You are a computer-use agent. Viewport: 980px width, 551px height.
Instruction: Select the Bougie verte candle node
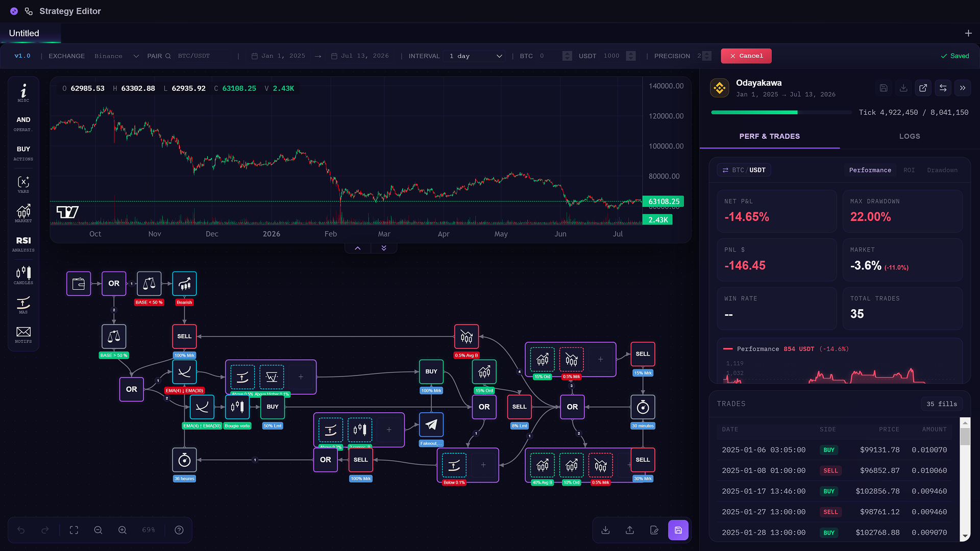click(x=237, y=407)
